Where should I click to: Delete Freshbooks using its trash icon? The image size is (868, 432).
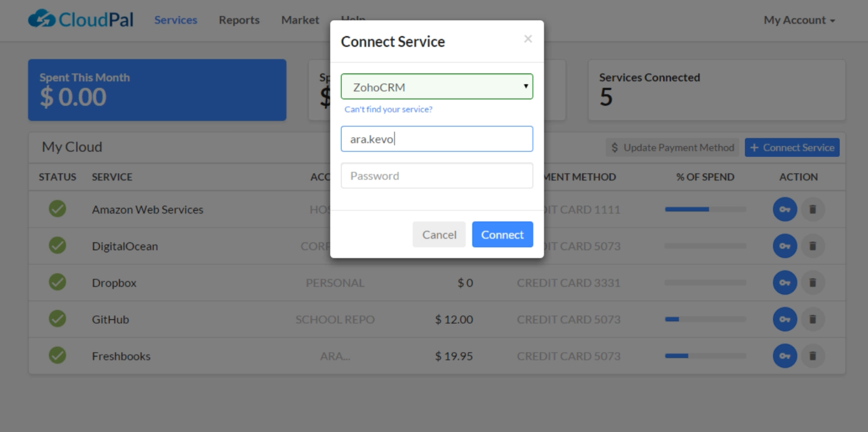point(812,356)
